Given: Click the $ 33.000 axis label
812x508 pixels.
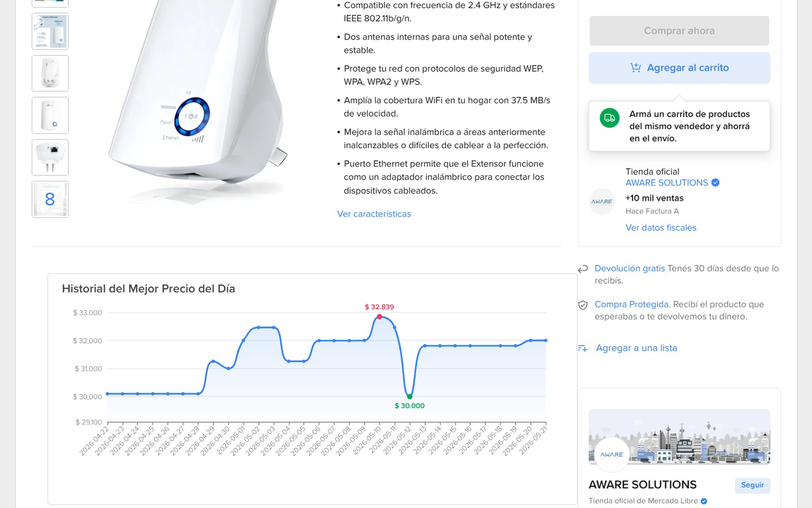Looking at the screenshot, I should pyautogui.click(x=88, y=312).
